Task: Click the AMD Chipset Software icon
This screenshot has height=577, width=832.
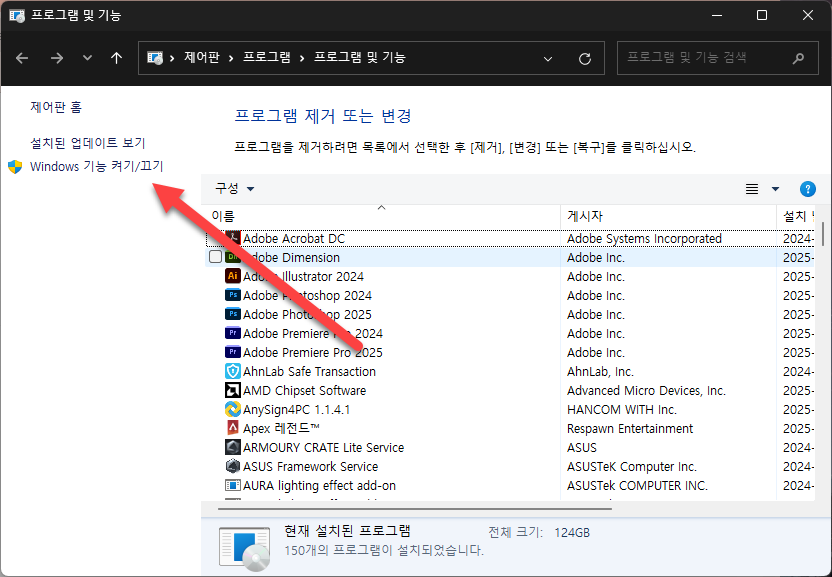Action: point(232,390)
